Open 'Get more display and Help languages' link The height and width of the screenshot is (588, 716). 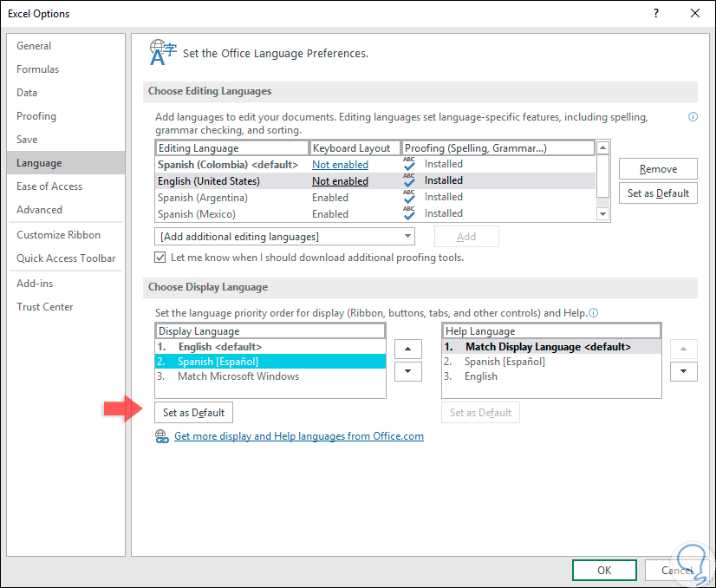click(x=299, y=436)
